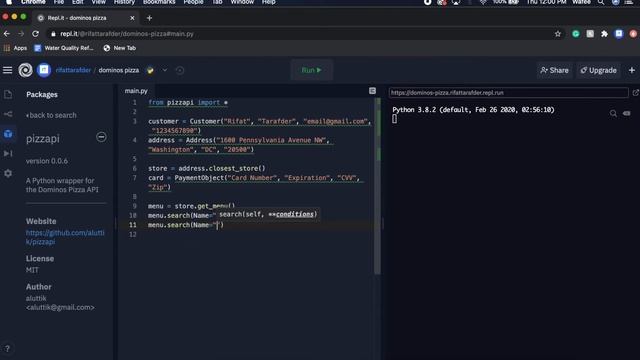Toggle the editor layout icon
This screenshot has width=640, height=360.
click(372, 91)
